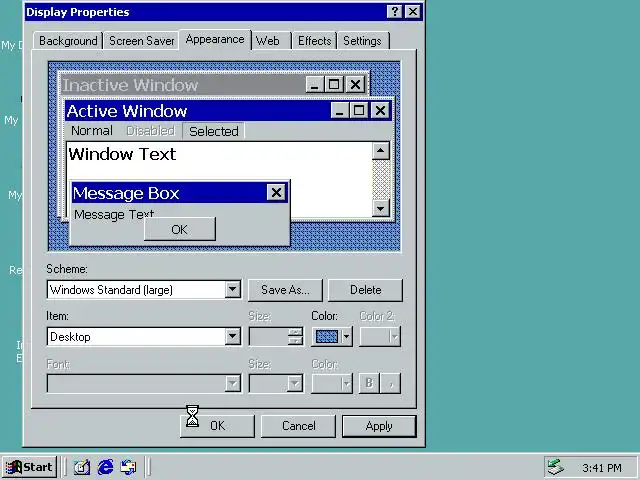Switch to the Settings tab
The height and width of the screenshot is (480, 640).
click(362, 41)
